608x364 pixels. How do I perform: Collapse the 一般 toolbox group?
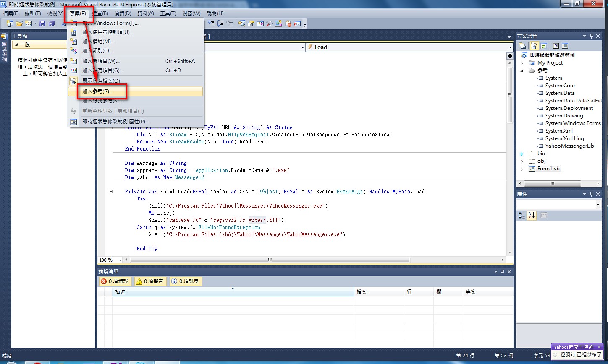16,44
